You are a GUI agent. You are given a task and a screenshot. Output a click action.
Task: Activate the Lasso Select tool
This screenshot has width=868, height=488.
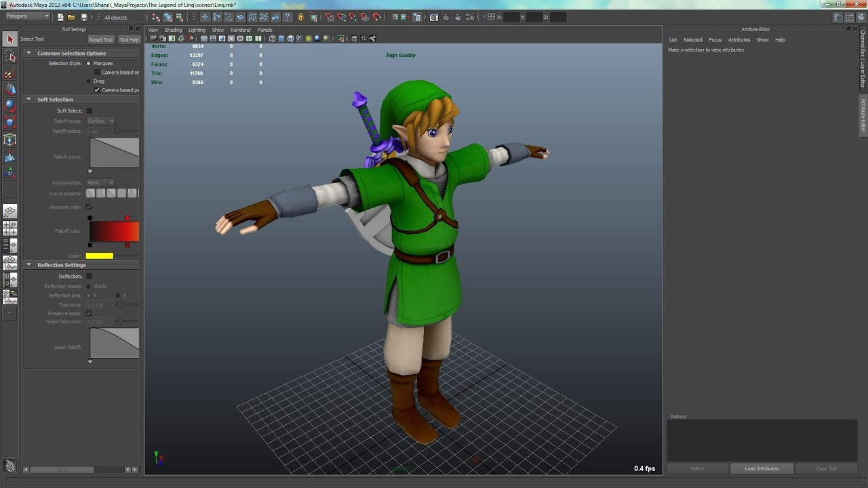click(x=9, y=56)
